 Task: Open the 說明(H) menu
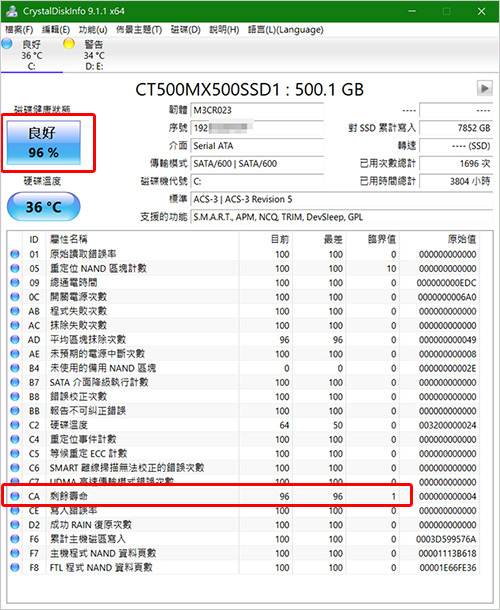tap(224, 30)
